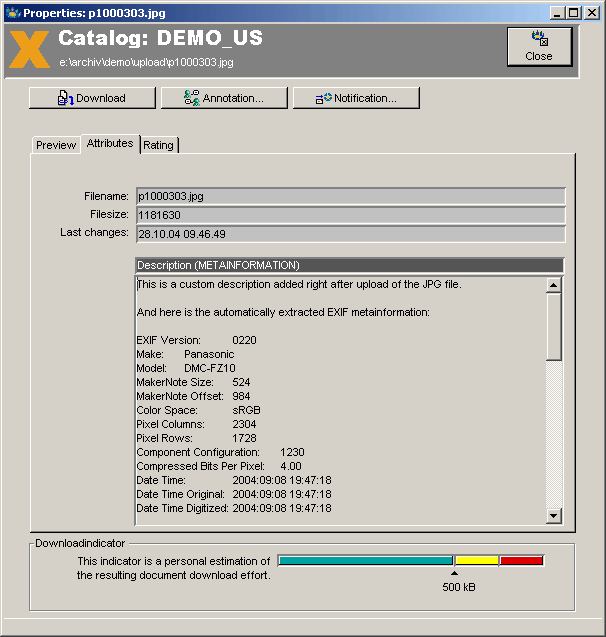
Task: Click the icon on the Close button
Action: click(539, 40)
